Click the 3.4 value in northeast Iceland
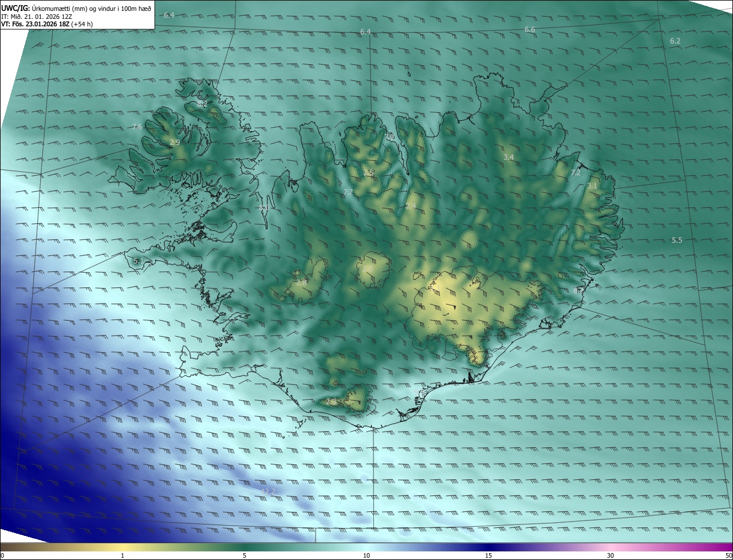This screenshot has width=733, height=560. 509,157
